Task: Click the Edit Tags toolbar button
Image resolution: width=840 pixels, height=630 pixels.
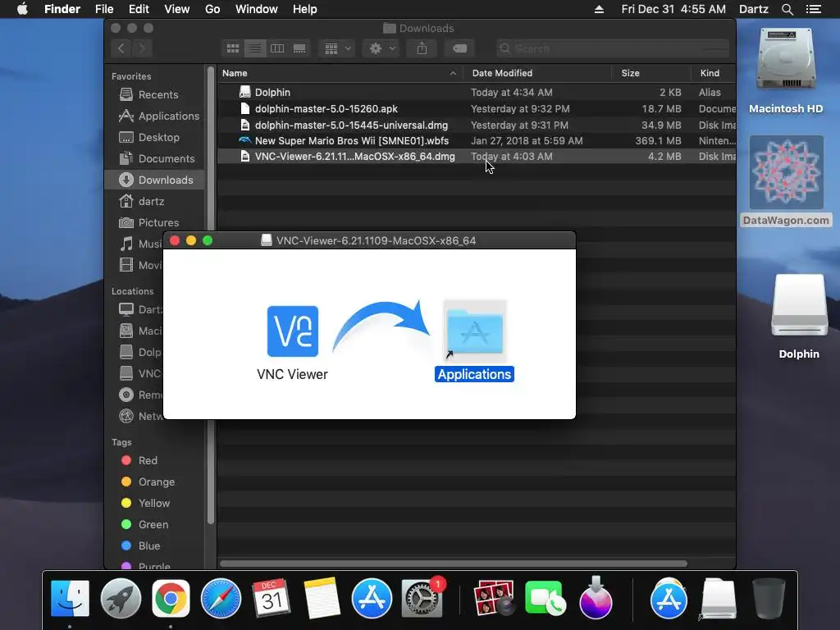Action: tap(459, 48)
